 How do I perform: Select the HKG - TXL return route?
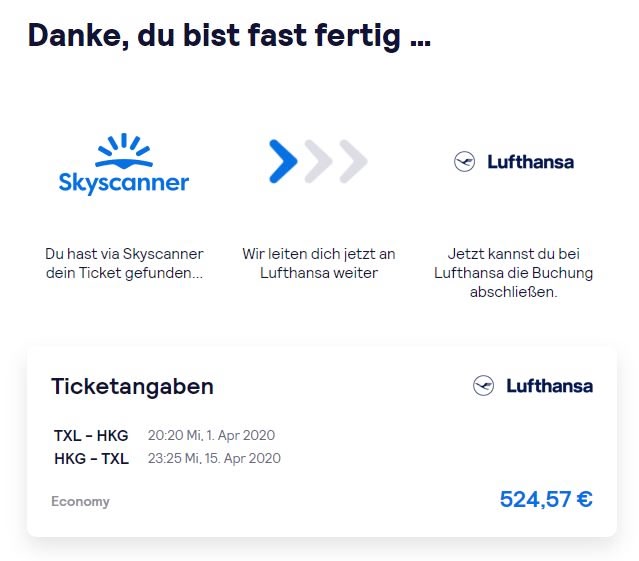91,459
